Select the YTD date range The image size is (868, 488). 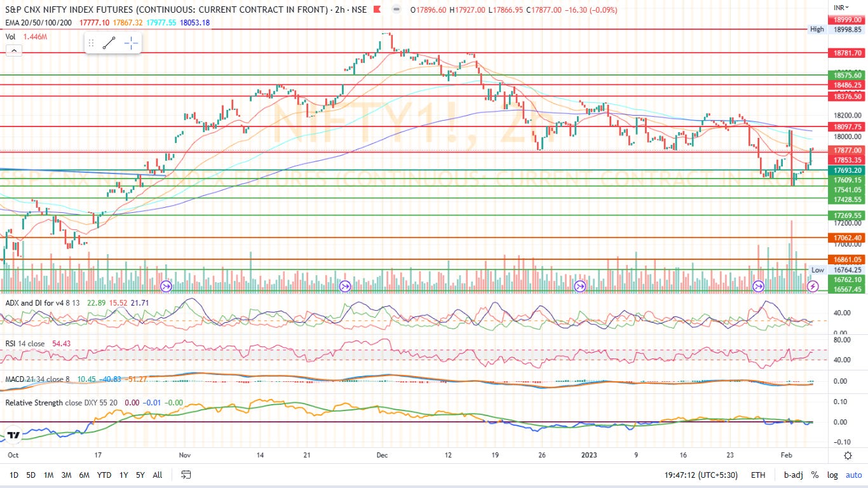point(104,475)
